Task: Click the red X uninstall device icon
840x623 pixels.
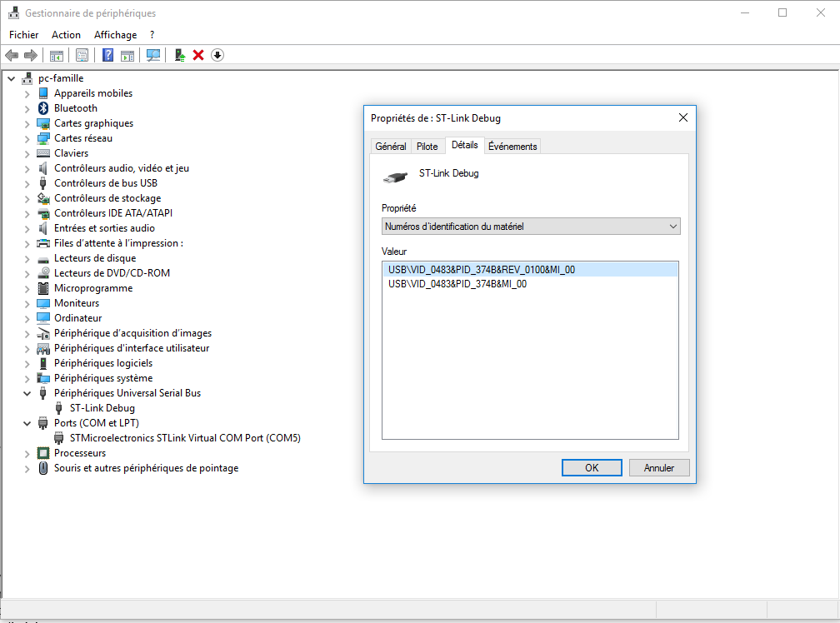Action: (x=198, y=55)
